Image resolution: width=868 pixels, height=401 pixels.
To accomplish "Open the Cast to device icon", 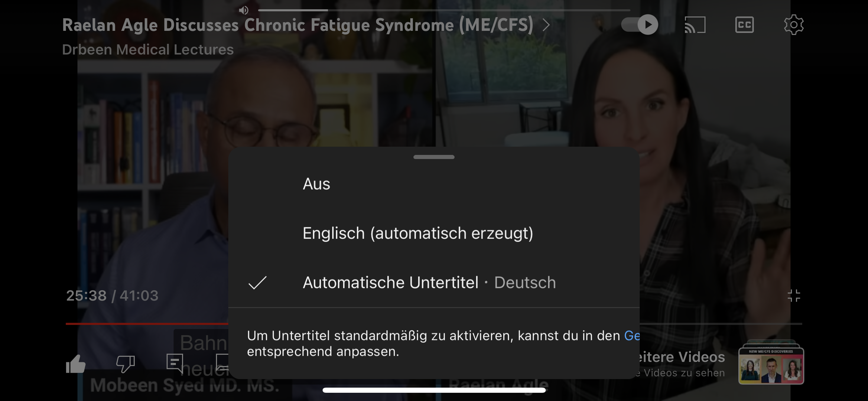I will (x=695, y=25).
